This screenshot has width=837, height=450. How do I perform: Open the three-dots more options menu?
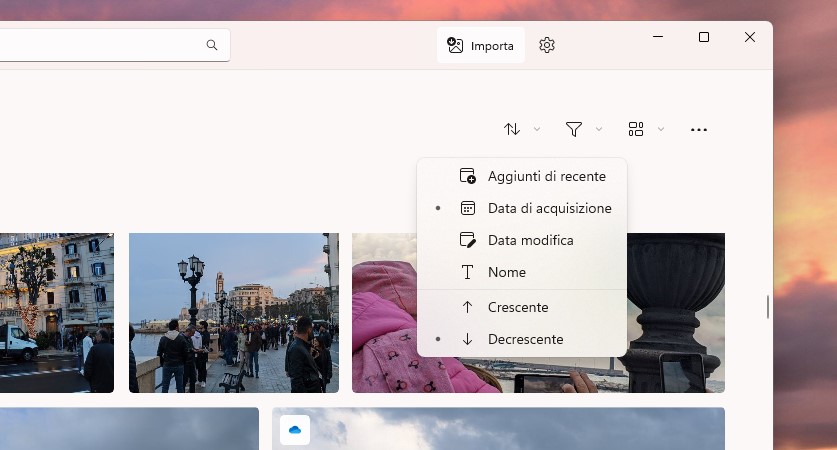click(699, 130)
